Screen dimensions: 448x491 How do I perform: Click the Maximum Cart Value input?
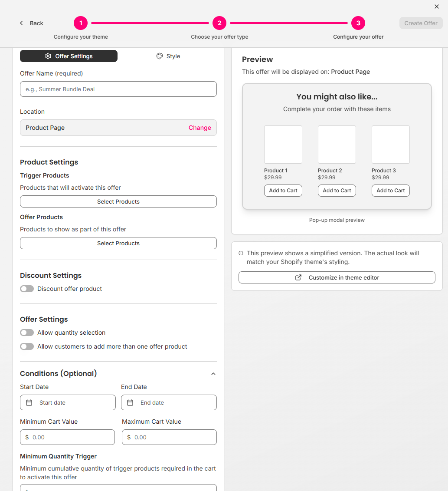[x=169, y=437]
